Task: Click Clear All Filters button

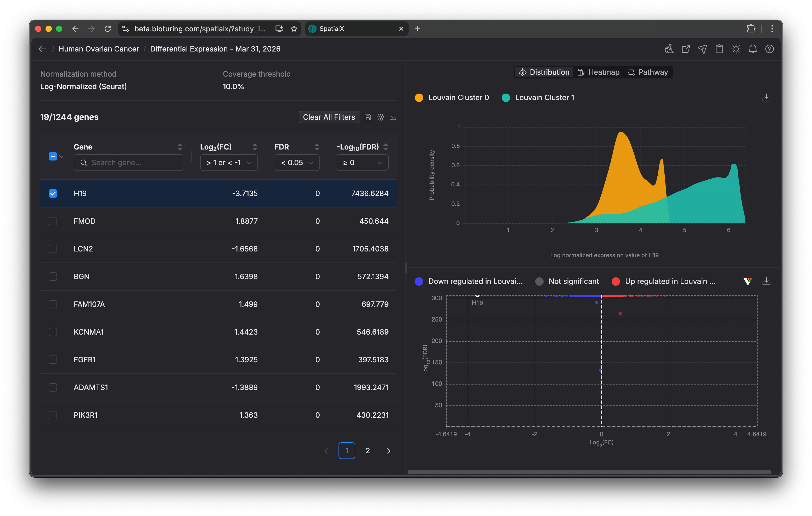Action: pos(329,117)
